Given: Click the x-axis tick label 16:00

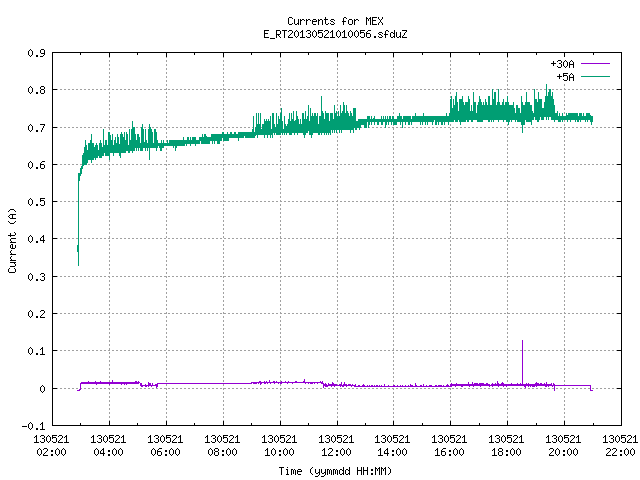Looking at the screenshot, I should [x=449, y=452].
